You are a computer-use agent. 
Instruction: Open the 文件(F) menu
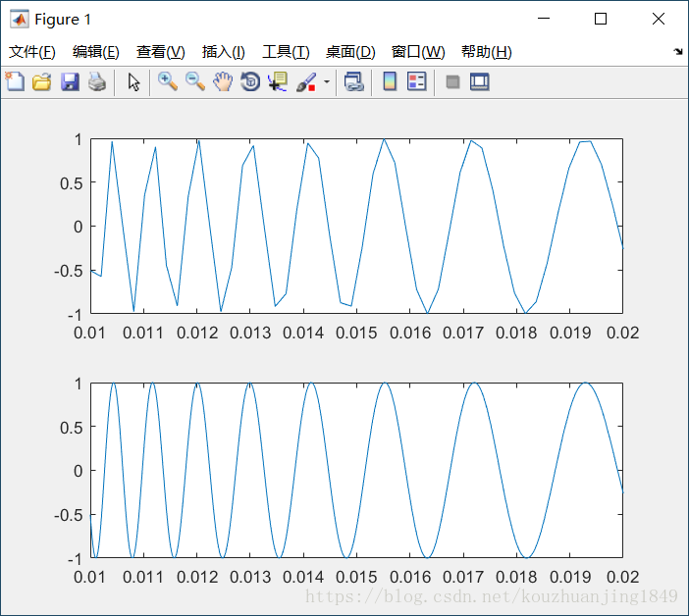click(x=32, y=52)
